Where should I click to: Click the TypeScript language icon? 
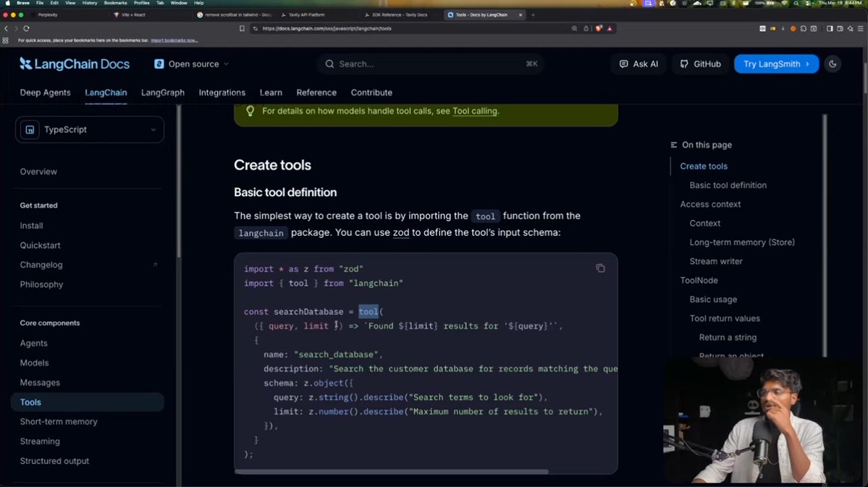(x=30, y=130)
